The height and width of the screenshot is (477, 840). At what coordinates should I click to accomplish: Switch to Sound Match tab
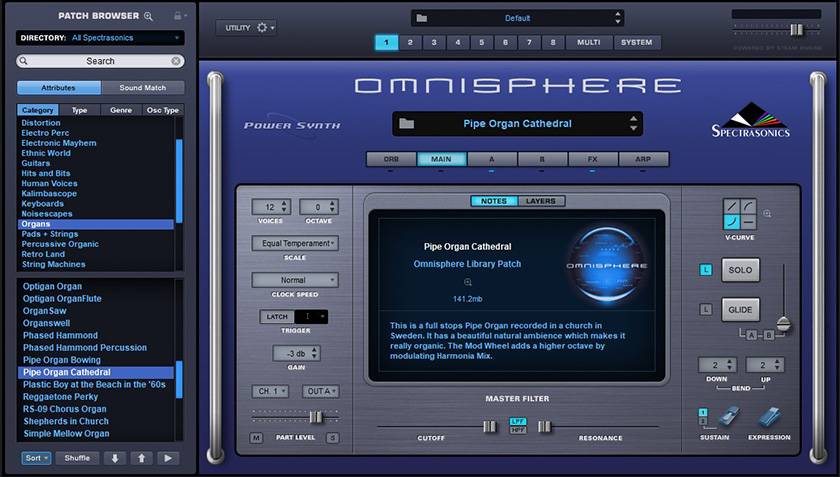point(142,87)
